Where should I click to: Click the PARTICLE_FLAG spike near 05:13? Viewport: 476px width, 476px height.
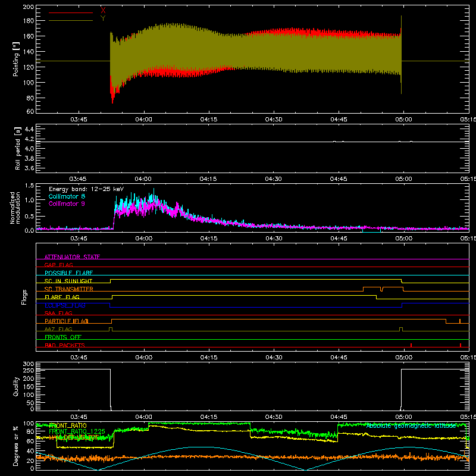[460, 321]
